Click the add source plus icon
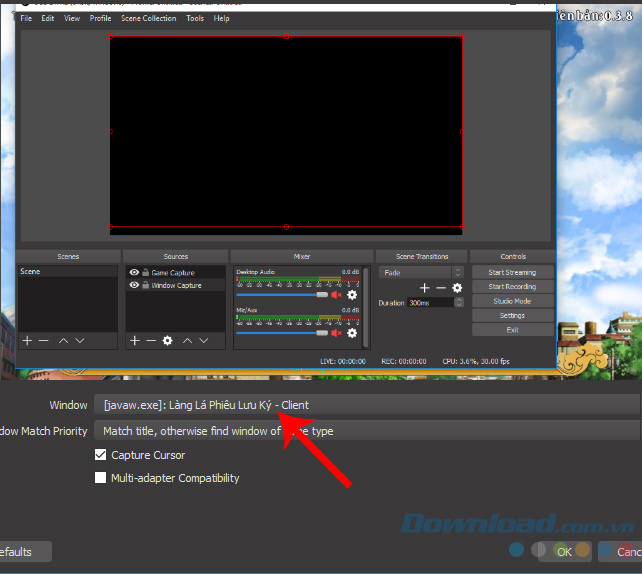The image size is (642, 574). (x=135, y=341)
